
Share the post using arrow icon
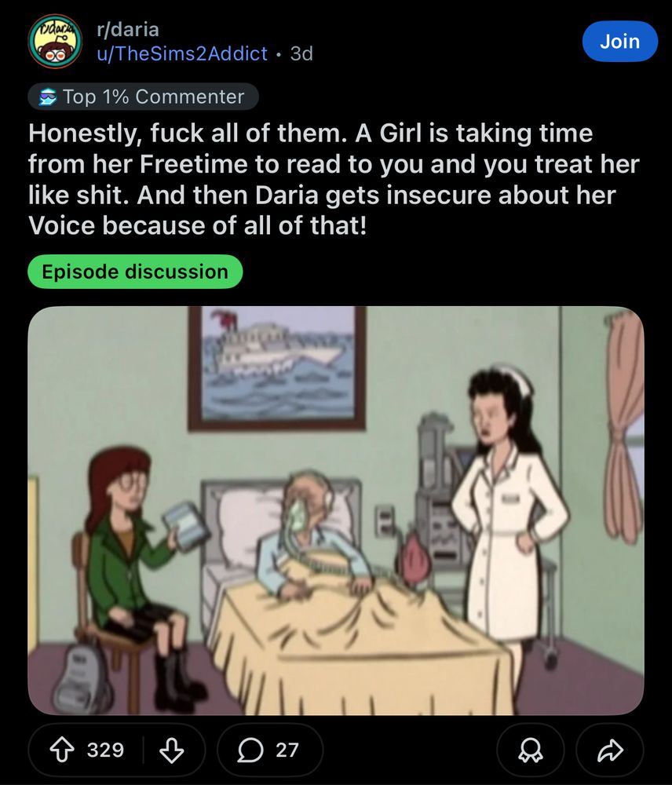(609, 750)
